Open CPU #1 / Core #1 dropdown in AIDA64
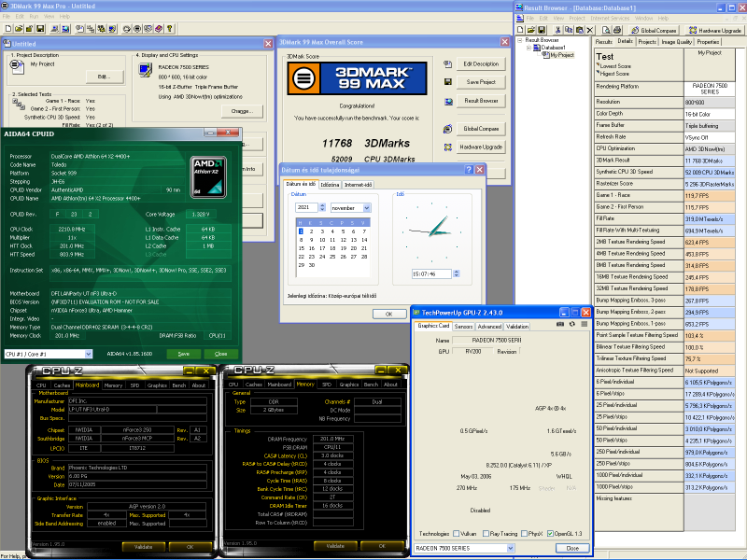Screen dimensions: 747x560 click(x=88, y=354)
